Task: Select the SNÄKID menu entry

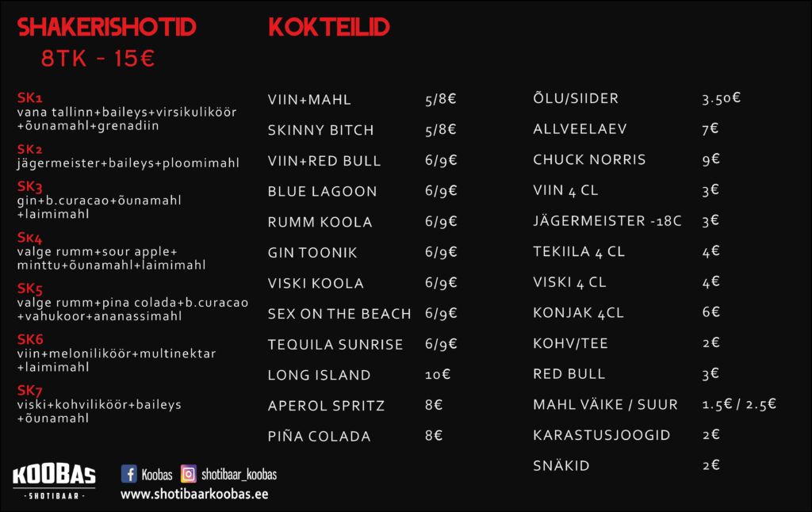Action: pyautogui.click(x=561, y=465)
